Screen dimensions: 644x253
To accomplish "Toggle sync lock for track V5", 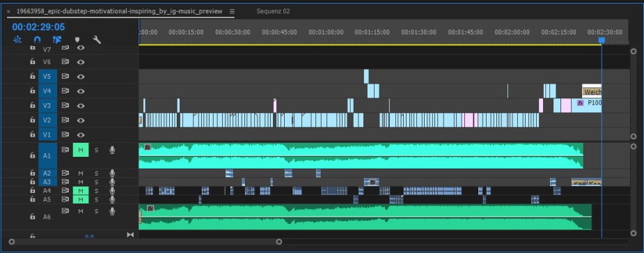I will 65,76.
